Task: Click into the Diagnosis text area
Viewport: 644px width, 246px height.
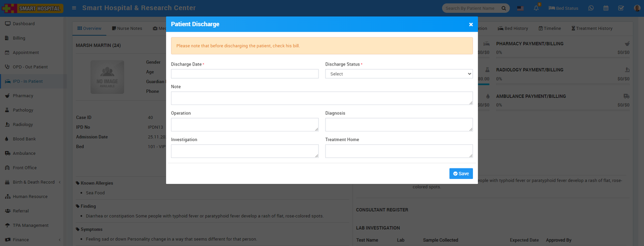Action: 398,125
